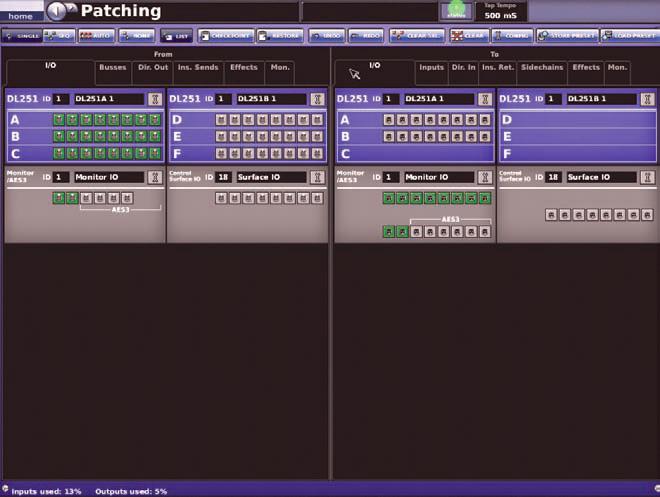This screenshot has width=660, height=497.
Task: Open the Busses tab
Action: coord(113,72)
